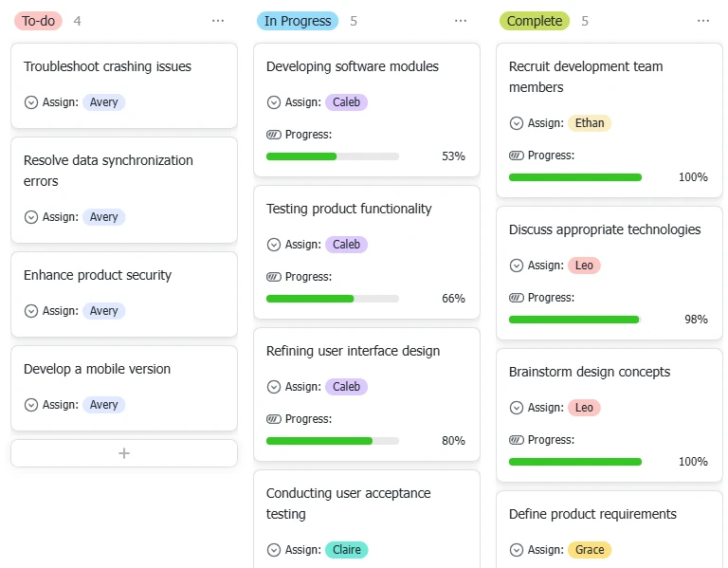Image resolution: width=728 pixels, height=568 pixels.
Task: Click the 53% progress bar
Action: (x=333, y=156)
